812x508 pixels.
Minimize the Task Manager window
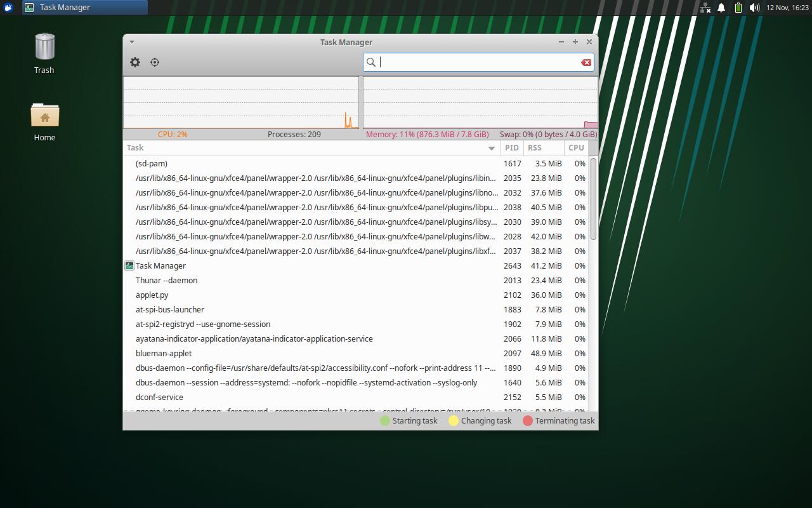tap(561, 42)
